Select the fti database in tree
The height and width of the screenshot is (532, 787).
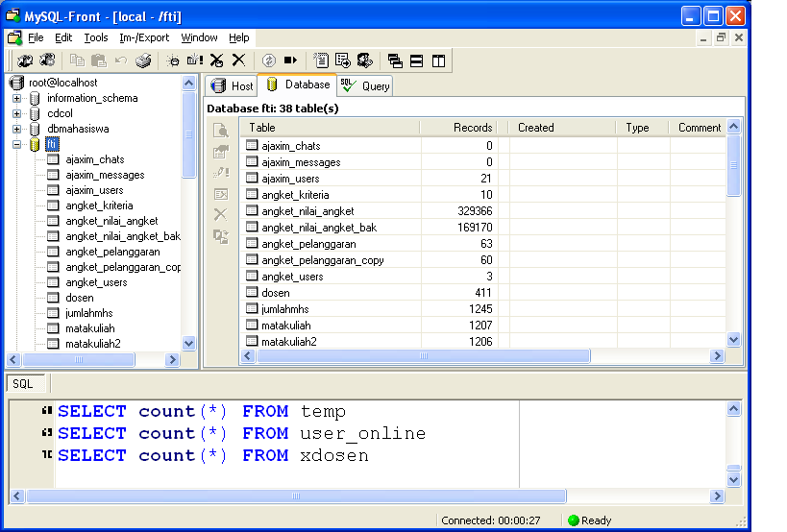coord(52,144)
